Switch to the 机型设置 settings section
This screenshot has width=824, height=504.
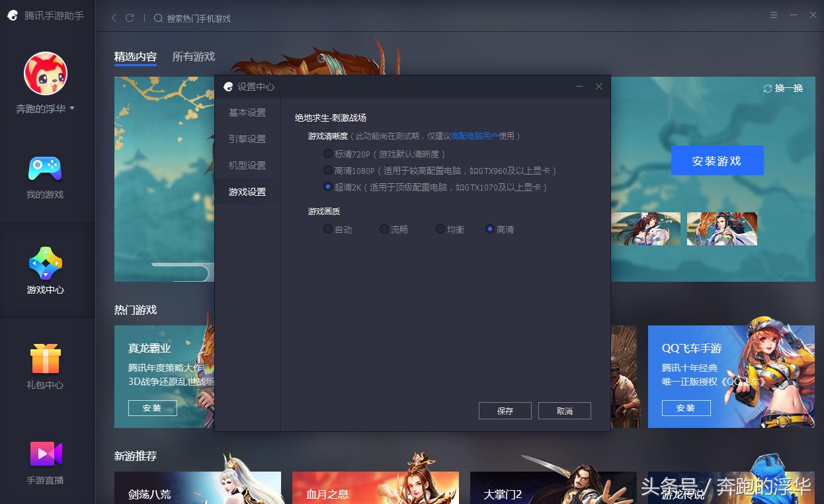click(246, 165)
